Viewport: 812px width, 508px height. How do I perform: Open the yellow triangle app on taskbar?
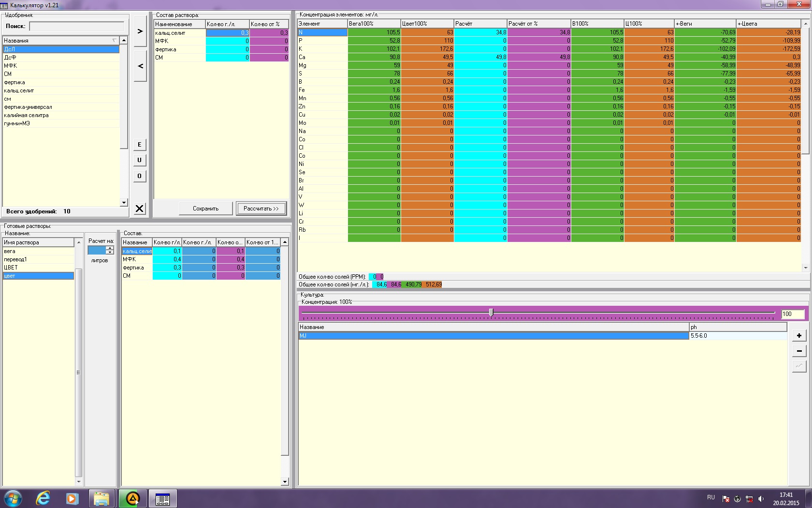tap(132, 498)
